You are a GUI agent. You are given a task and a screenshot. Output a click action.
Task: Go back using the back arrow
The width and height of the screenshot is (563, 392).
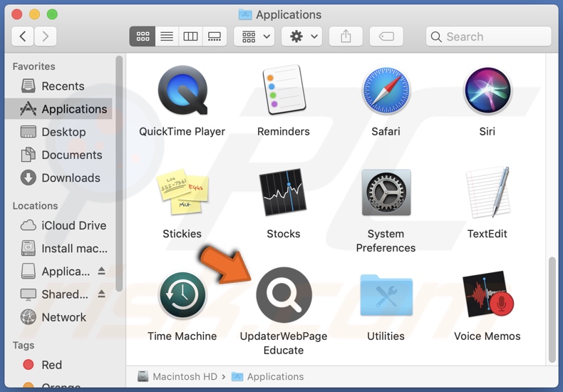tap(23, 36)
